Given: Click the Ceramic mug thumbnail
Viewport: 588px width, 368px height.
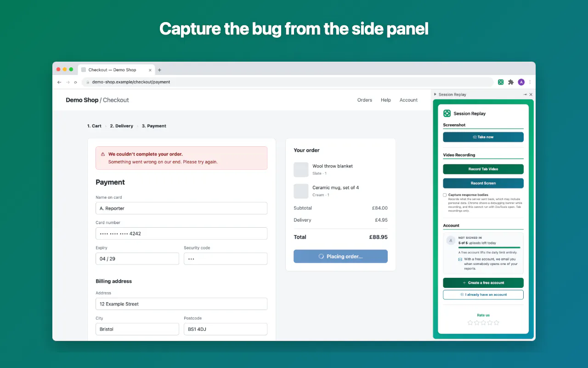Looking at the screenshot, I should [301, 191].
